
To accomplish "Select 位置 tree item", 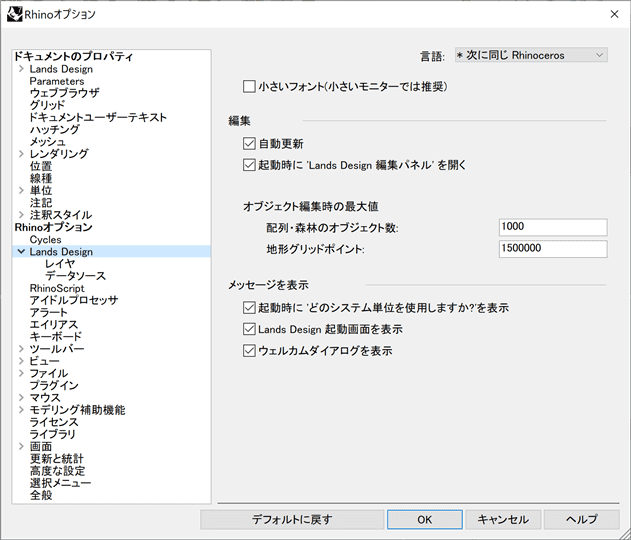I will tap(41, 166).
